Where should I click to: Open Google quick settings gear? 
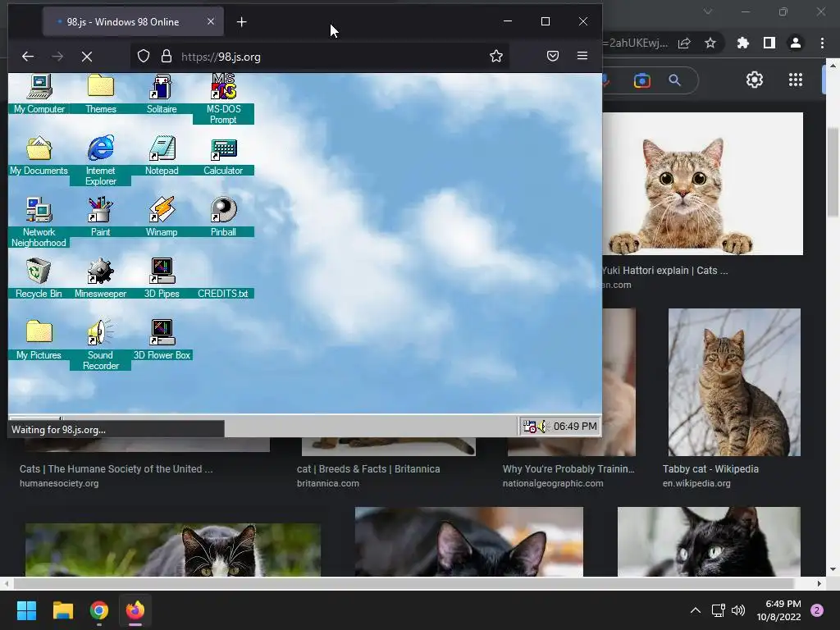[x=755, y=80]
